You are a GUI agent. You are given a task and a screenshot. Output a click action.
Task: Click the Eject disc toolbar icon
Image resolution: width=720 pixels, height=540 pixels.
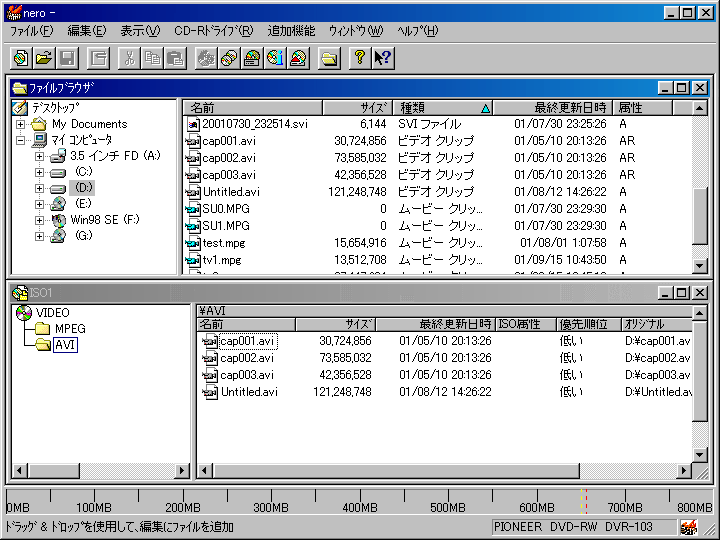pyautogui.click(x=298, y=58)
